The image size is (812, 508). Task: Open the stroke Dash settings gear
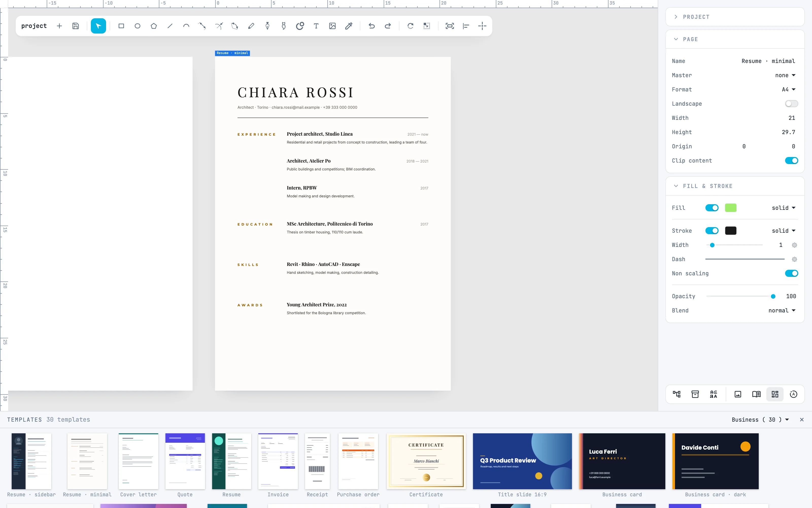pos(794,259)
